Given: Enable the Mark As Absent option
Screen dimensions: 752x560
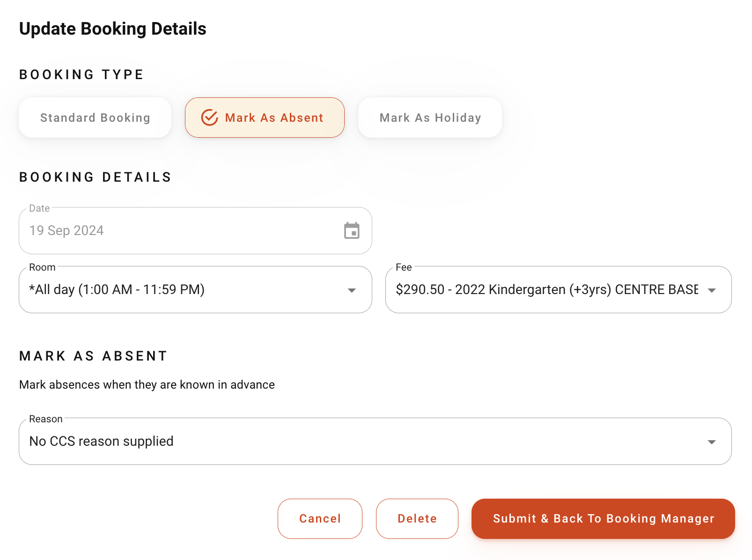Looking at the screenshot, I should pos(265,118).
